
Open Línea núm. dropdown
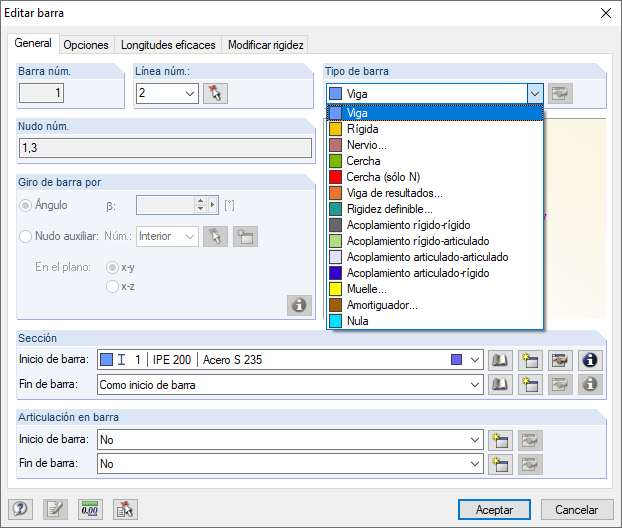click(190, 94)
